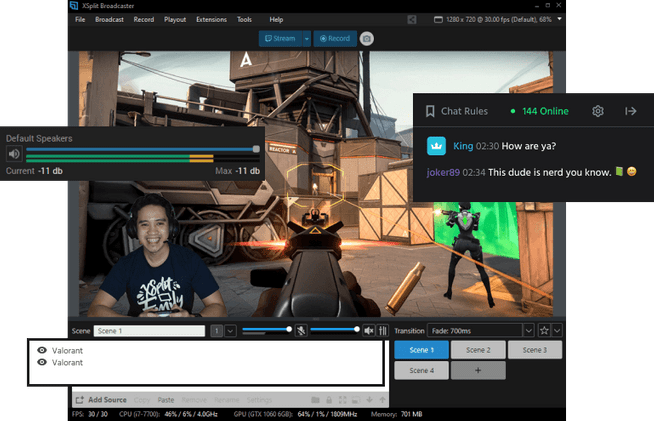Click Paste in sources toolbar
The width and height of the screenshot is (654, 421).
pos(166,400)
